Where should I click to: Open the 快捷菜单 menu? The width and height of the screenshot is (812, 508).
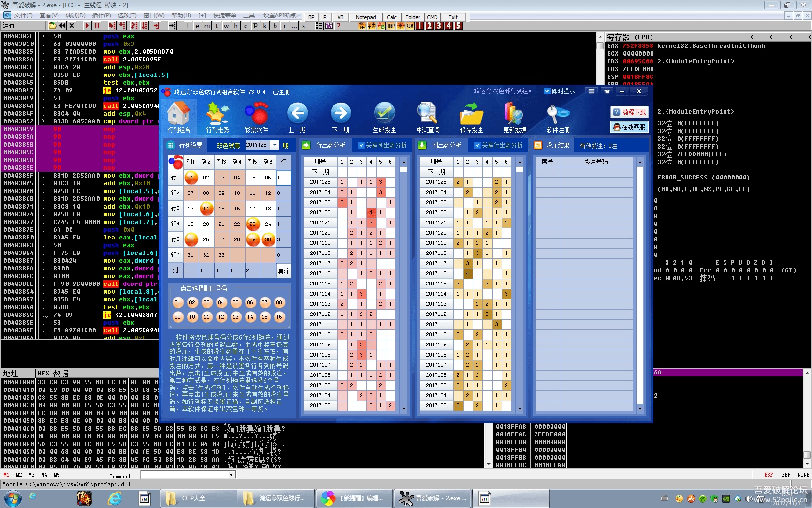point(225,16)
